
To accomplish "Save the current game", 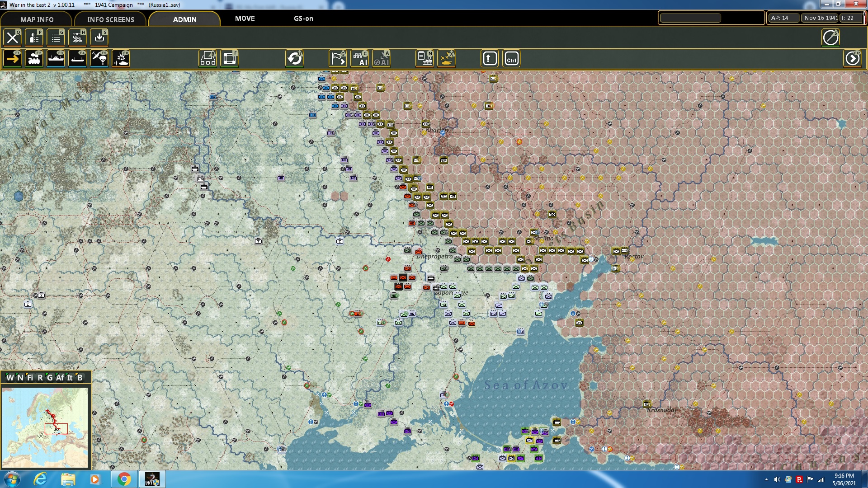I will point(99,38).
